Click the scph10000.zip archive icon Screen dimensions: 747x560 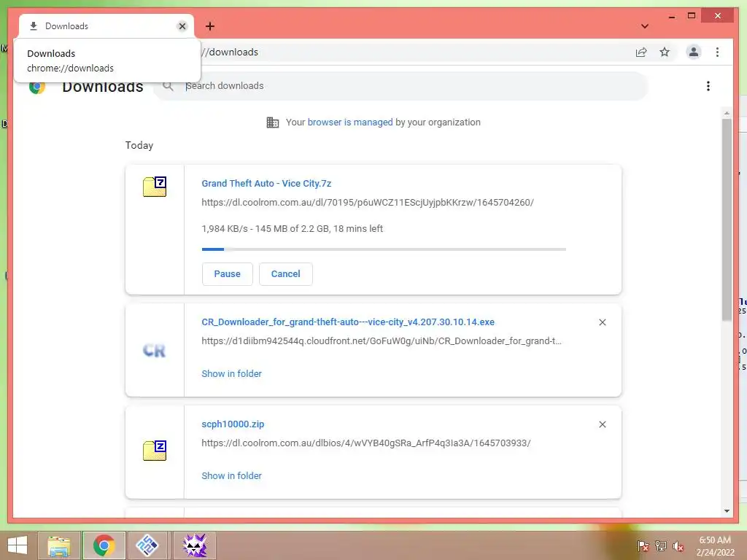155,451
